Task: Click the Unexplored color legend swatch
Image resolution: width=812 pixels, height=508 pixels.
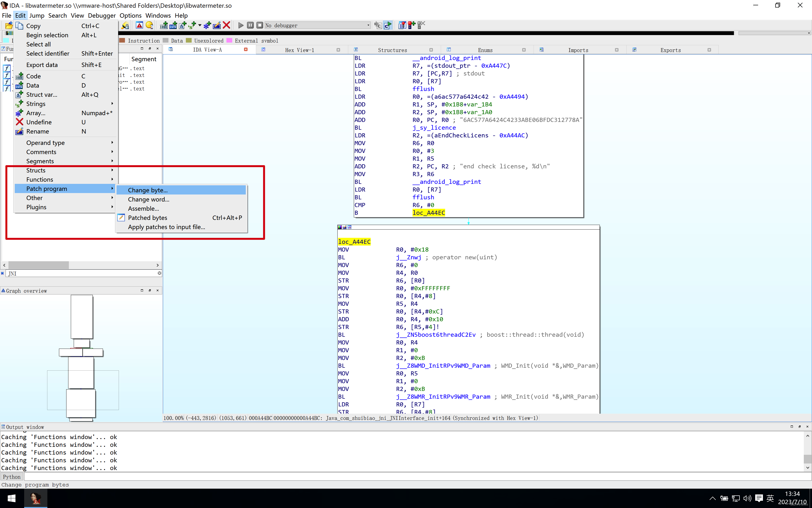Action: 188,41
